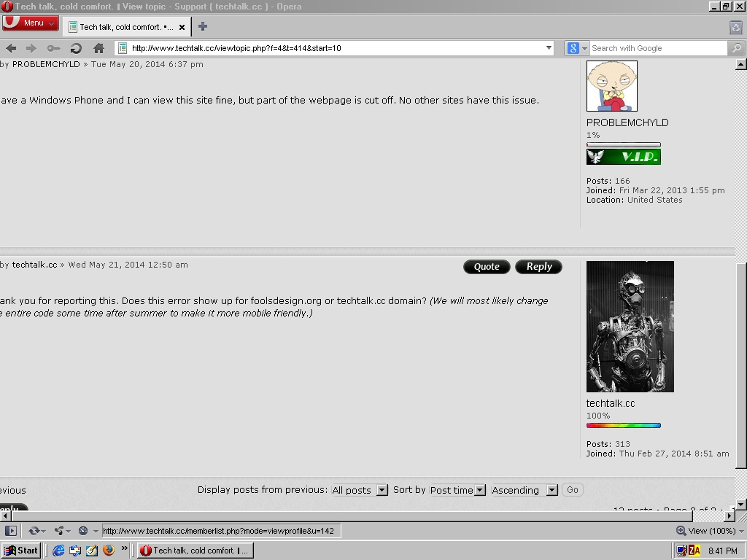
Task: Launch Internet Explorer from quick launch
Action: pyautogui.click(x=58, y=551)
